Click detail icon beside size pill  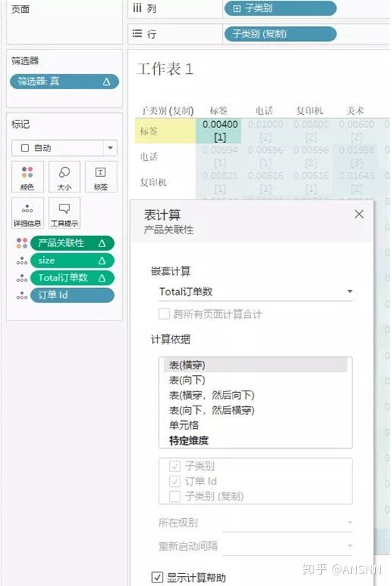pos(22,261)
